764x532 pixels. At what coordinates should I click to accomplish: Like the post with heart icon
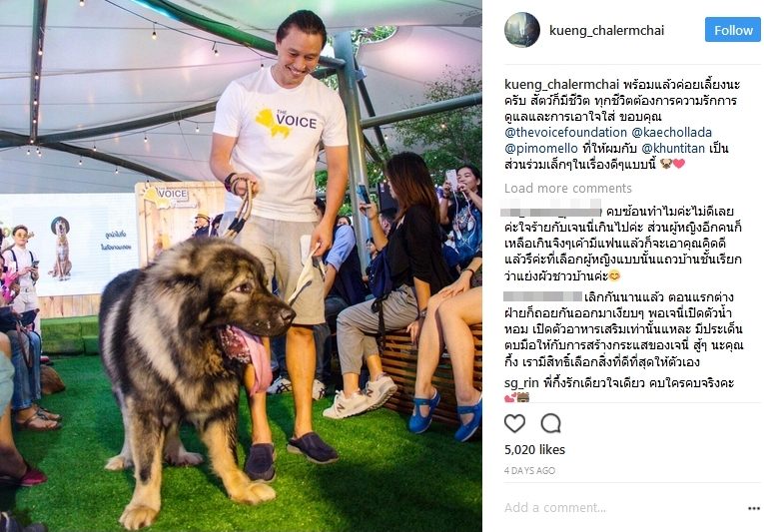pyautogui.click(x=514, y=423)
